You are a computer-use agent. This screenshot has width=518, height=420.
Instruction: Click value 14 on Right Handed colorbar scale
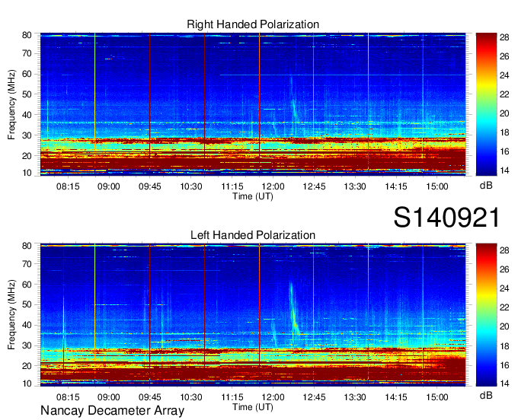tap(504, 170)
